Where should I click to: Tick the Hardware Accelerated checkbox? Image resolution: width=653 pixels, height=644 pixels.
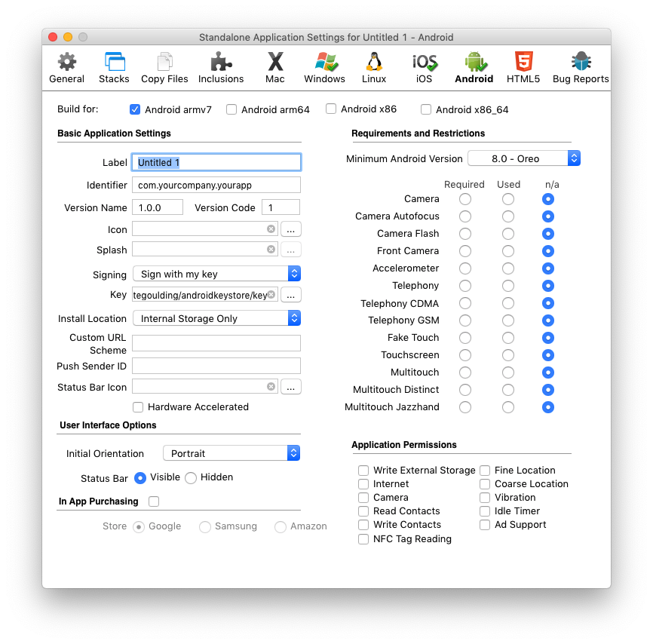click(x=138, y=406)
